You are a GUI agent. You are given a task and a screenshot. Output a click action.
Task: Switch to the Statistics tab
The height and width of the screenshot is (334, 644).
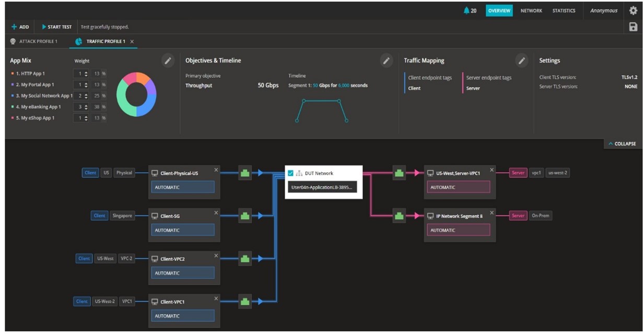[564, 10]
